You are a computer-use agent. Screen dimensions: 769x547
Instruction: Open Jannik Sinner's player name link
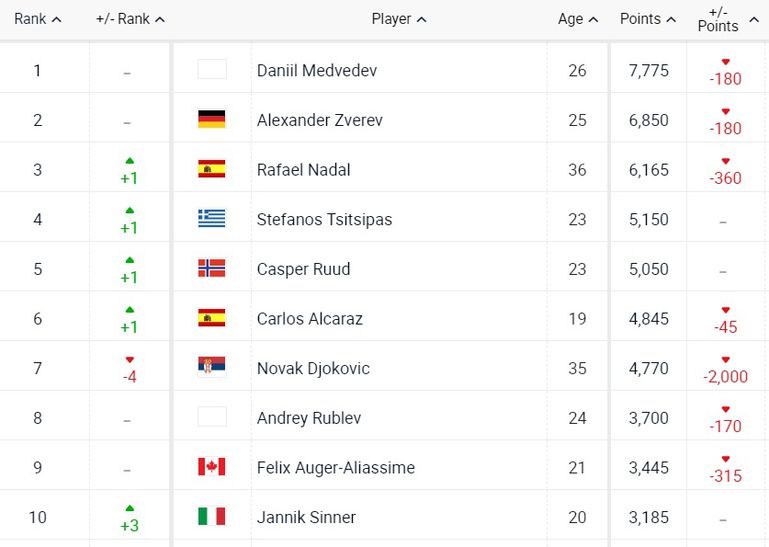coord(307,517)
